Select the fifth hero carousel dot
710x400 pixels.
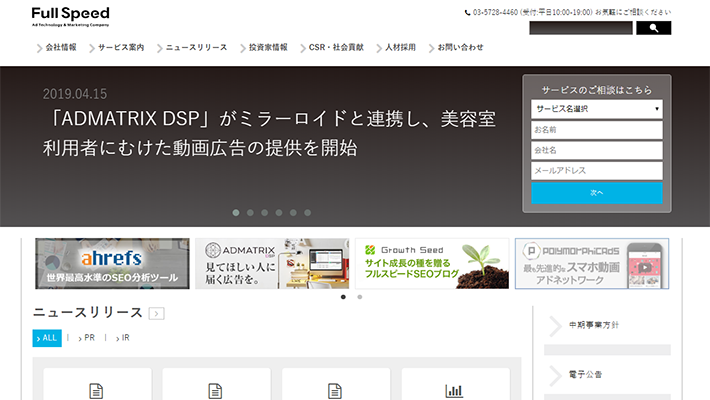(293, 212)
